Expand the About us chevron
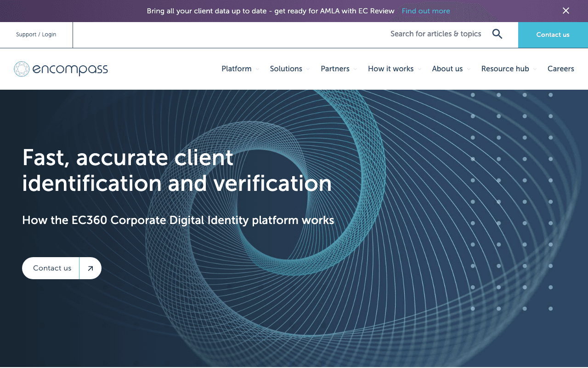Viewport: 588px width, 368px height. (x=469, y=69)
